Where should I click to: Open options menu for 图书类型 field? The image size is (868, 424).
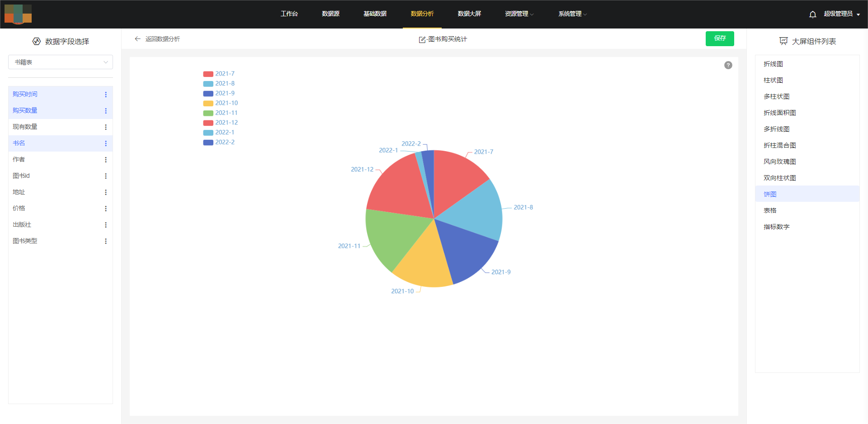click(106, 241)
